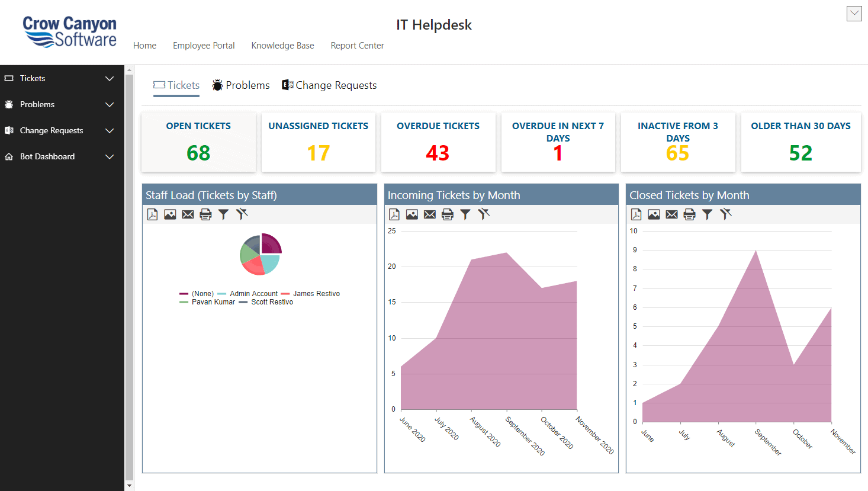Screen dimensions: 868x491
Task: Open Inactive From 3 Days tile
Action: point(678,142)
